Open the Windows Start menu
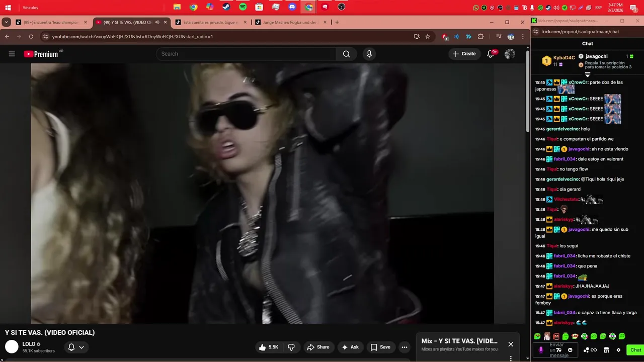Viewport: 644px width, 362px height. click(8, 8)
